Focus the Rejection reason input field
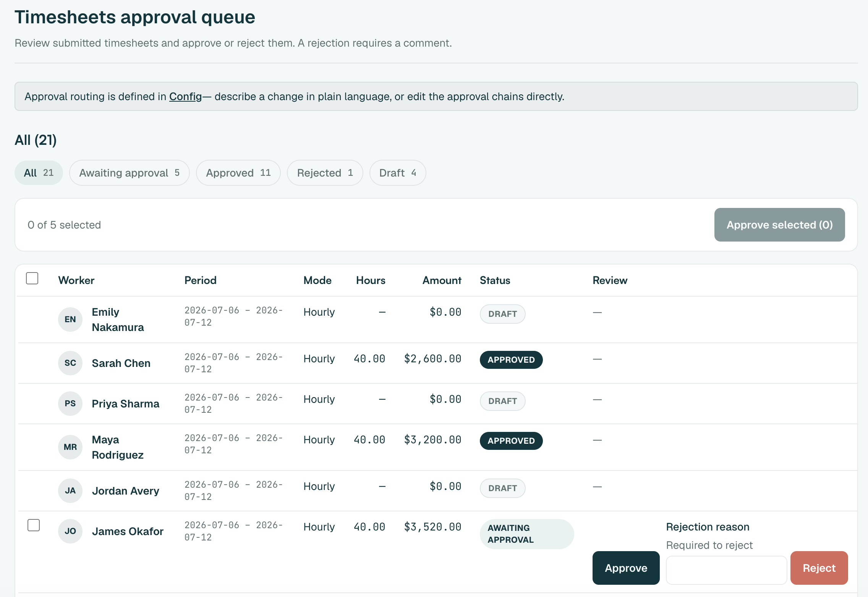This screenshot has width=868, height=597. (726, 570)
